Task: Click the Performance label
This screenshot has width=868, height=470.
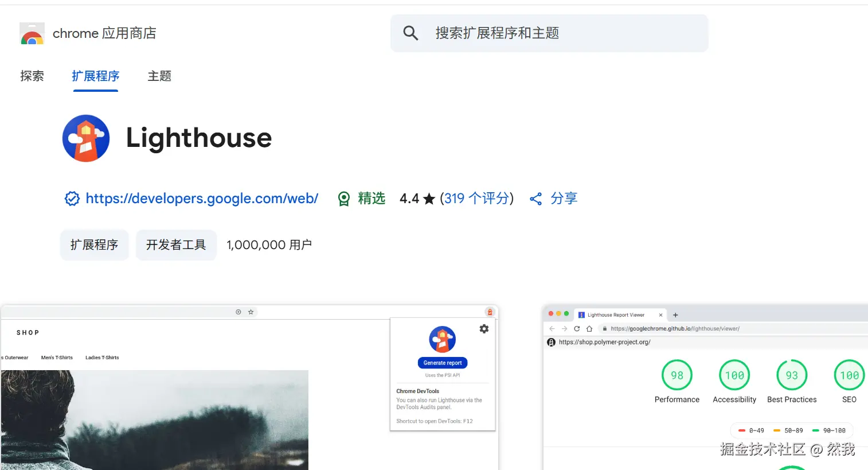Action: [677, 399]
